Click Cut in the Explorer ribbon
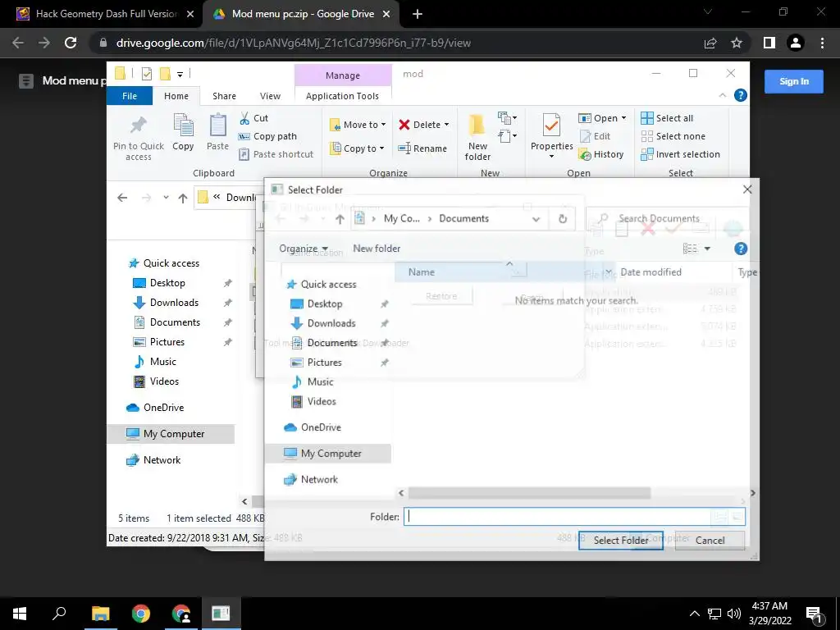Screen dimensions: 840x630 click(x=254, y=118)
